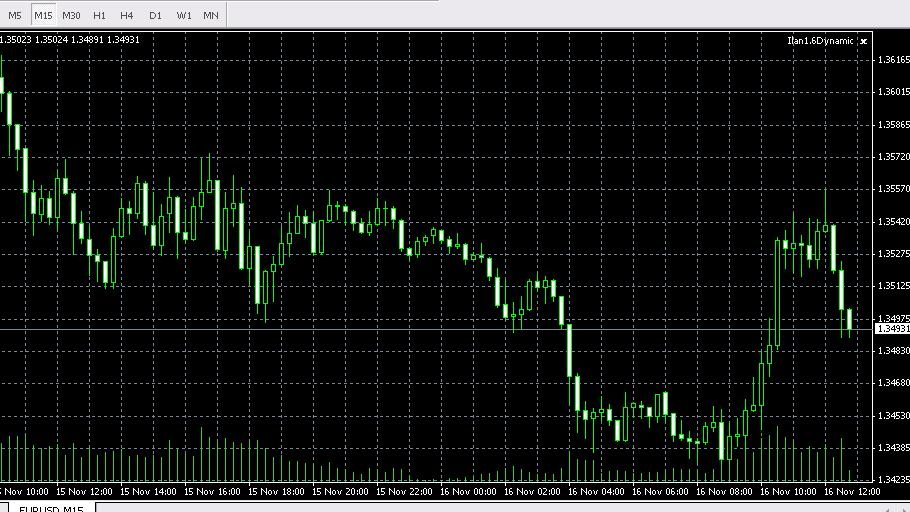Screen dimensions: 910x512
Task: Select the M15 timeframe button
Action: coord(43,16)
